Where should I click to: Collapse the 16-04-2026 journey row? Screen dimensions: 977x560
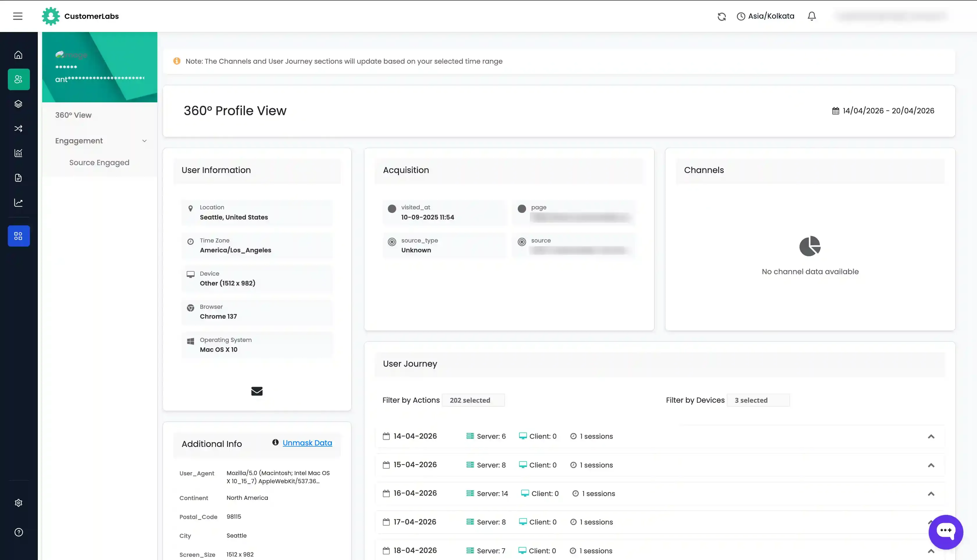pos(931,494)
